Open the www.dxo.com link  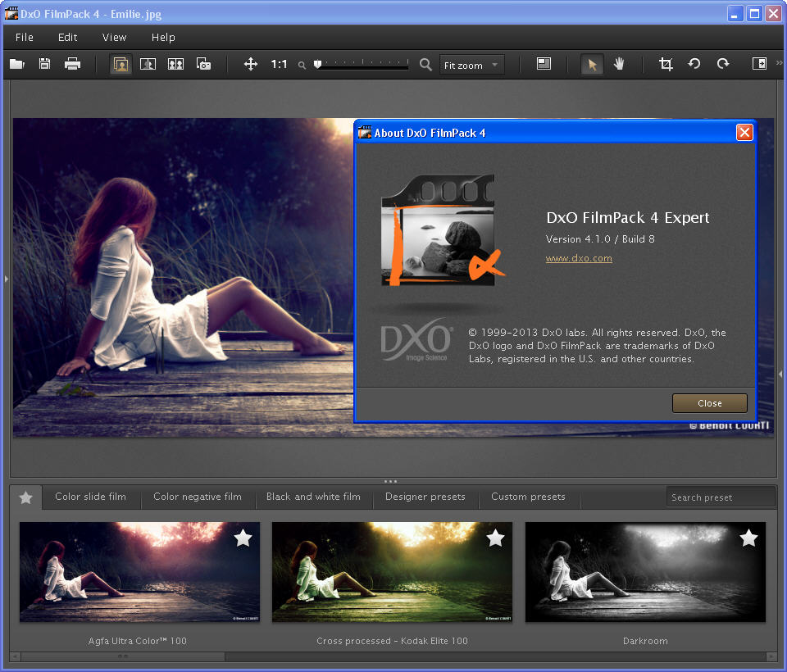[x=579, y=258]
